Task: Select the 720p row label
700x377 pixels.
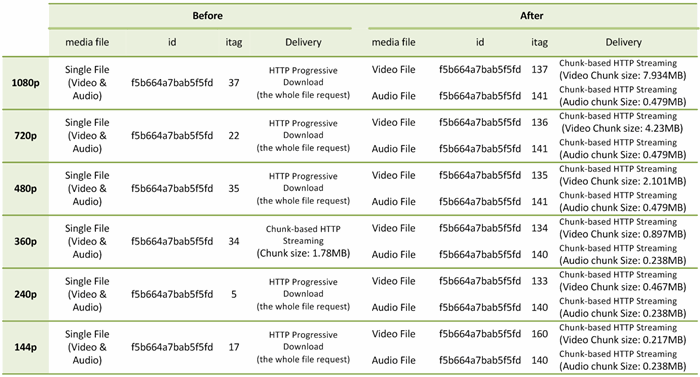Action: [x=25, y=135]
